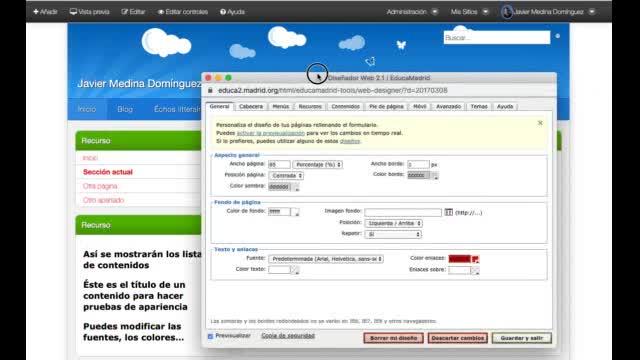
Task: Click the search button next to Buscar
Action: (x=558, y=36)
